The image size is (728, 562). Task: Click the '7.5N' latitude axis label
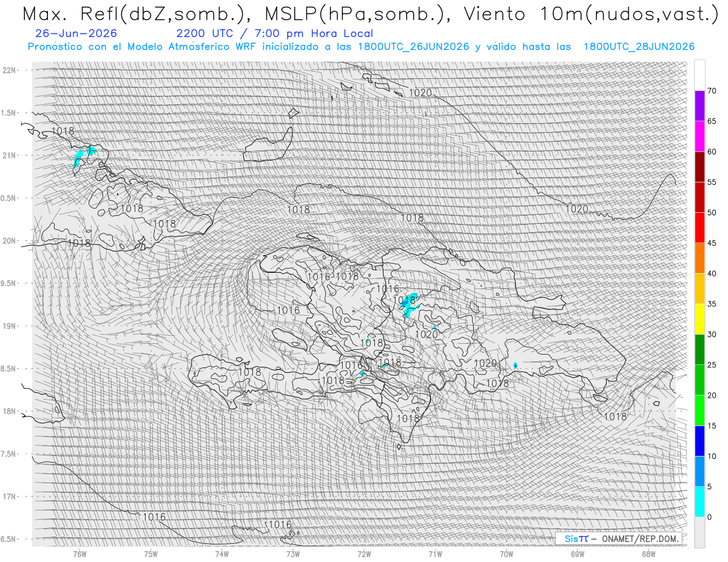(x=8, y=454)
